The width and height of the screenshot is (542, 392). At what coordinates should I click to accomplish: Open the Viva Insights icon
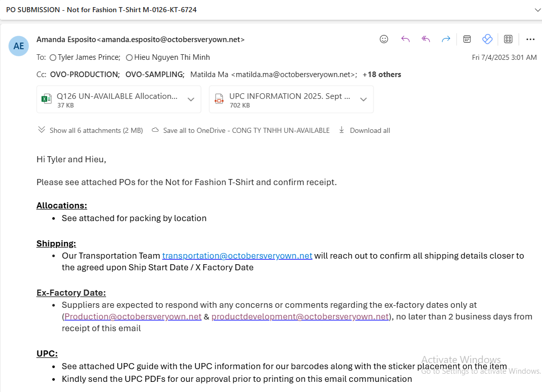pos(487,39)
